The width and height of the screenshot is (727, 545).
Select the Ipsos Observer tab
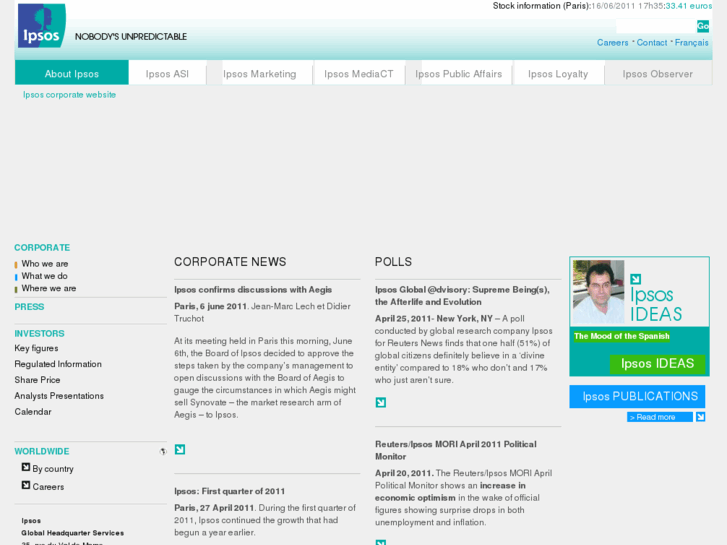click(x=657, y=74)
